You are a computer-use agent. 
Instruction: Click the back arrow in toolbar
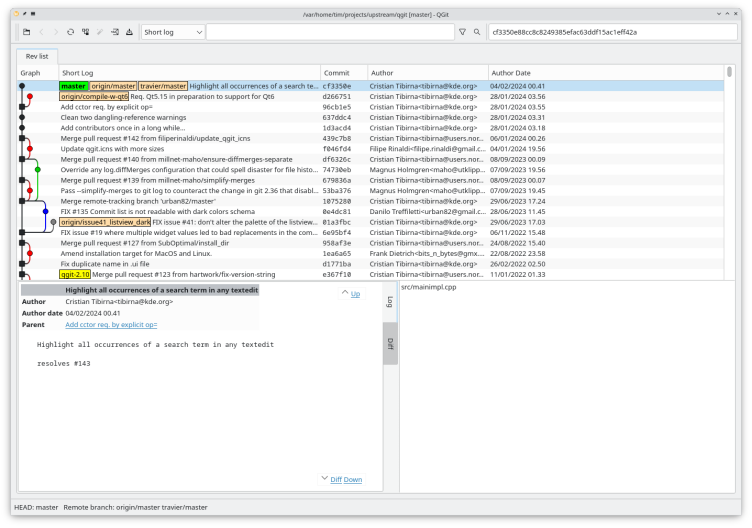[x=42, y=33]
